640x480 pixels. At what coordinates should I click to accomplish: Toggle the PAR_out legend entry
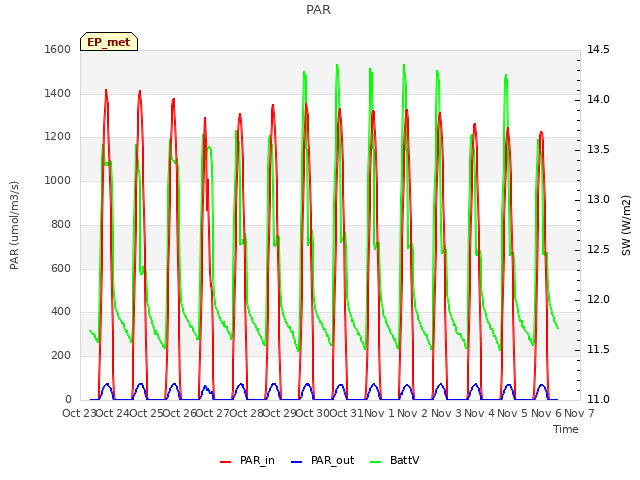pos(322,461)
